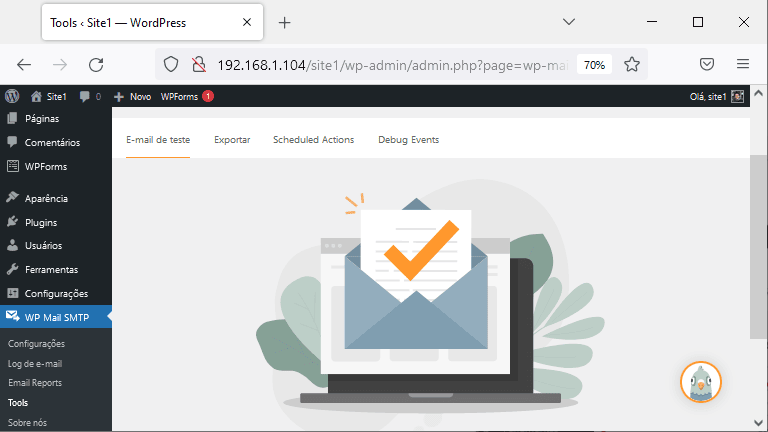Image resolution: width=768 pixels, height=432 pixels.
Task: Click the WordPress logo icon in admin bar
Action: pos(12,96)
